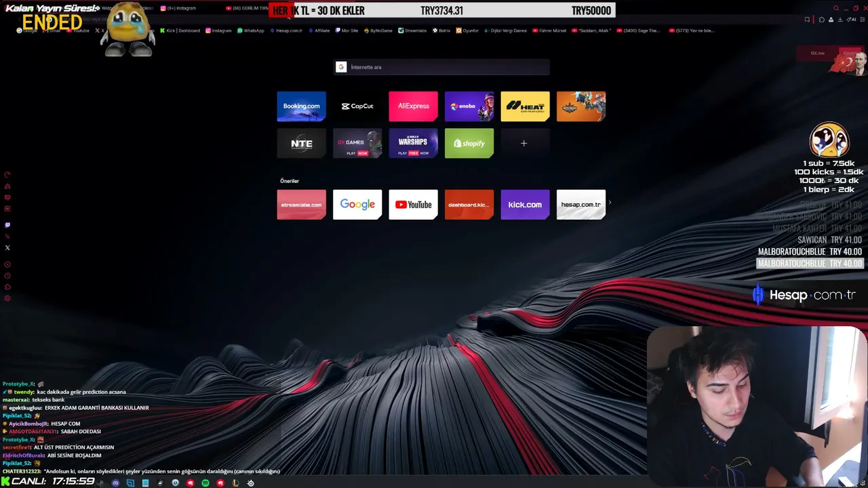Screen dimensions: 868x488
Task: Open the Google suggestion tile
Action: tap(357, 205)
